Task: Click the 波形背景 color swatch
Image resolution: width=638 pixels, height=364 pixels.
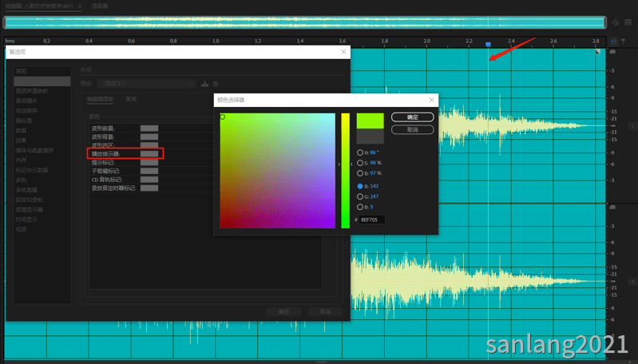Action: tap(149, 137)
